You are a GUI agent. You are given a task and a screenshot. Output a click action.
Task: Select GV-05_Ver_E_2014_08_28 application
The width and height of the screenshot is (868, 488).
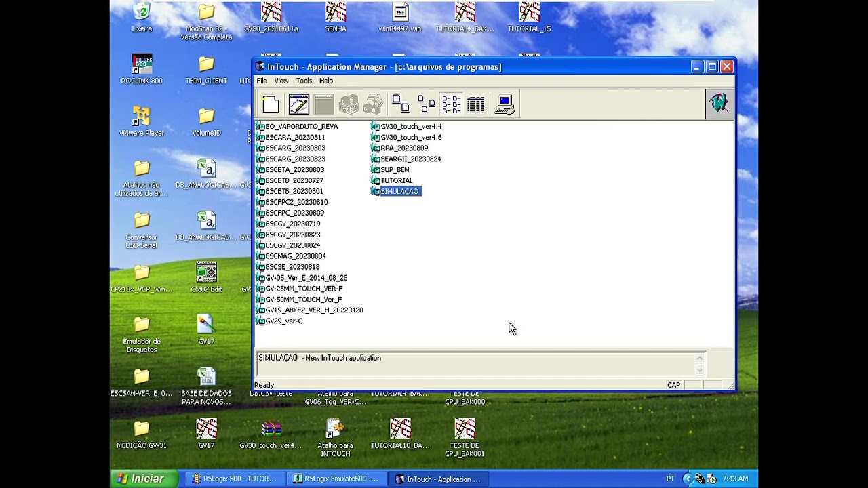[302, 278]
